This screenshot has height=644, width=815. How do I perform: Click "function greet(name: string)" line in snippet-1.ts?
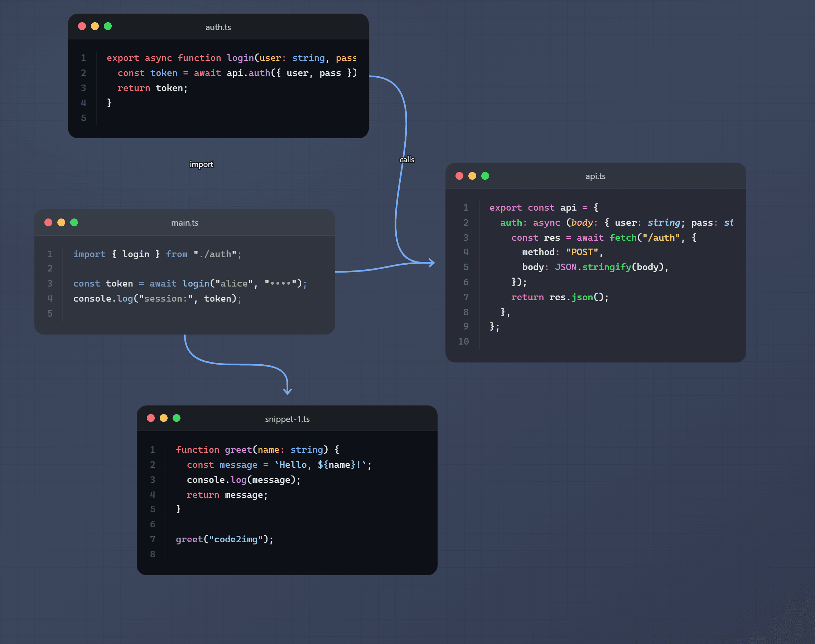pos(257,450)
